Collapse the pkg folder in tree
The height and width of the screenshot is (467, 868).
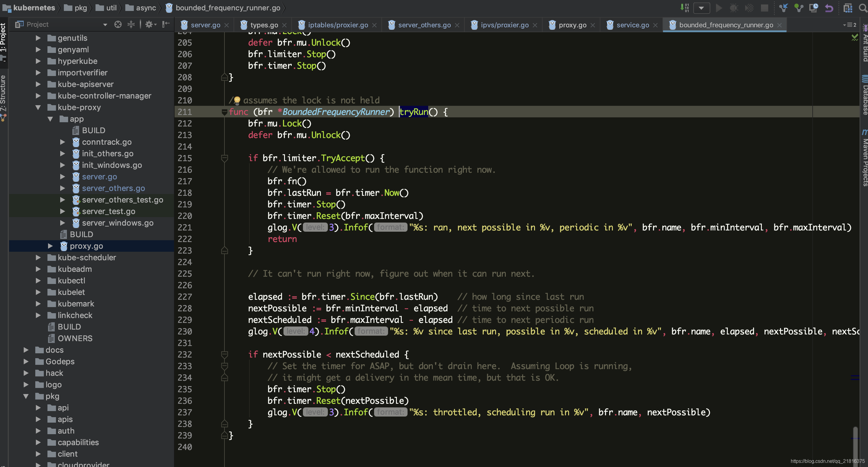click(x=26, y=396)
